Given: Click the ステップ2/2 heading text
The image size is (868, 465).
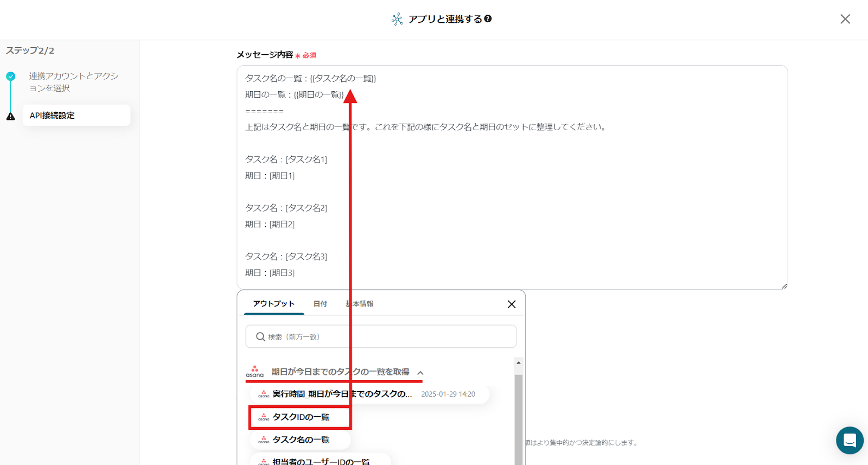Looking at the screenshot, I should [30, 50].
